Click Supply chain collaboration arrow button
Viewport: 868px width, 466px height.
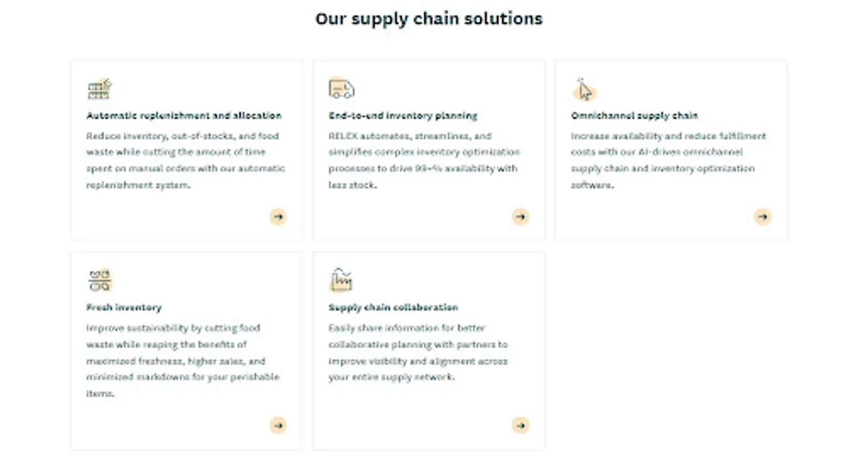520,426
